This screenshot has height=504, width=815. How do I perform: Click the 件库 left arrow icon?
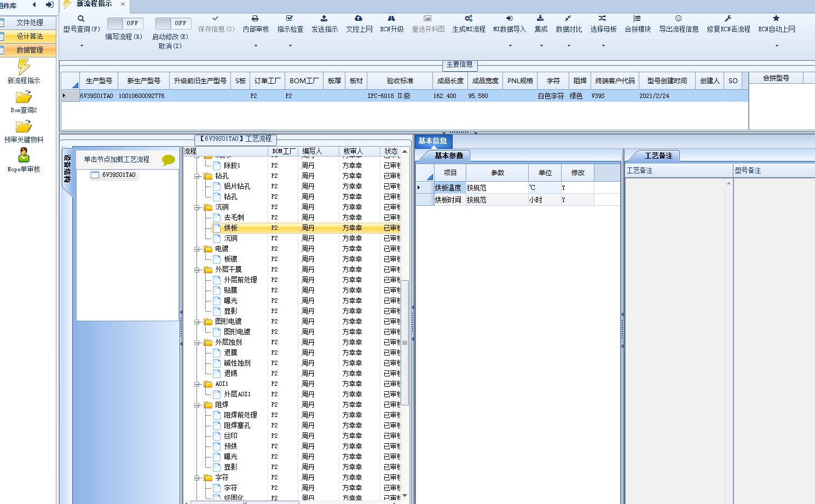tap(34, 5)
